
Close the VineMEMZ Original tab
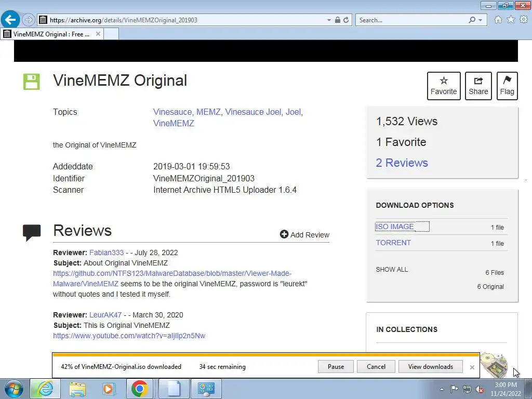click(98, 34)
